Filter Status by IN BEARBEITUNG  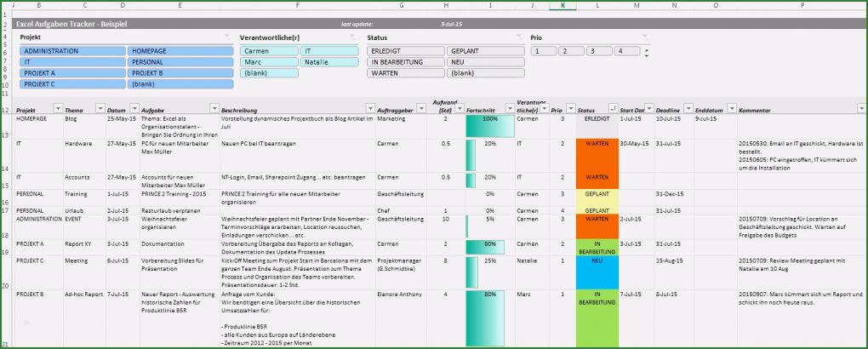406,62
